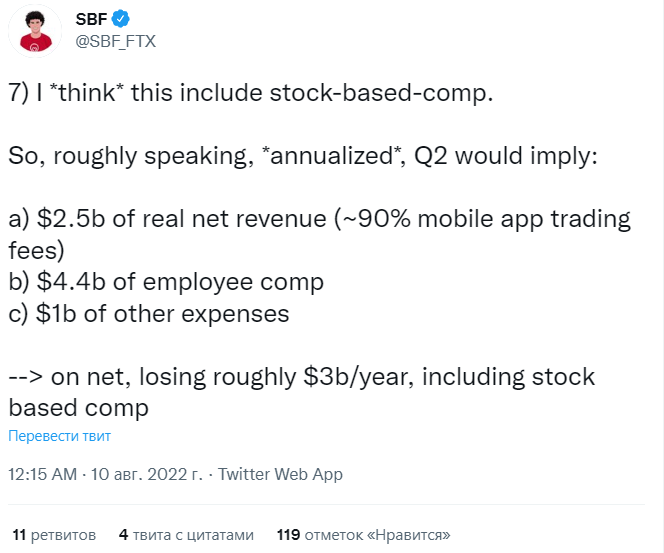Open the 4 твита с цитатами list

pyautogui.click(x=186, y=534)
